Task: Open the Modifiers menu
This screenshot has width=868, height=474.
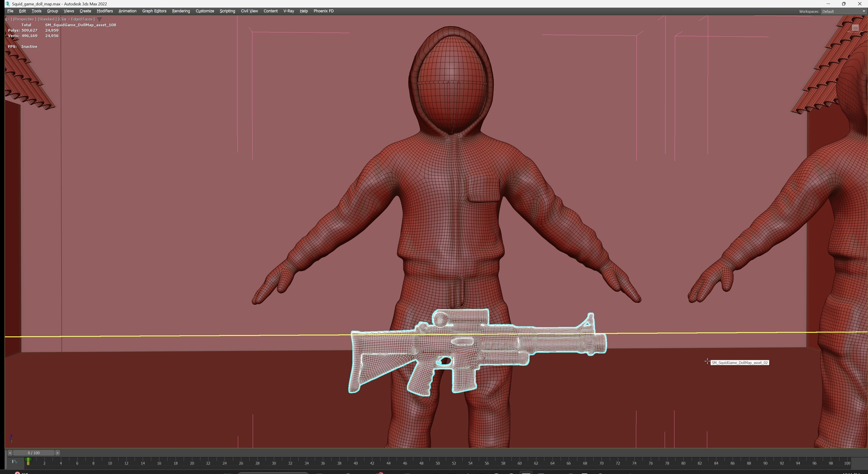Action: [105, 11]
